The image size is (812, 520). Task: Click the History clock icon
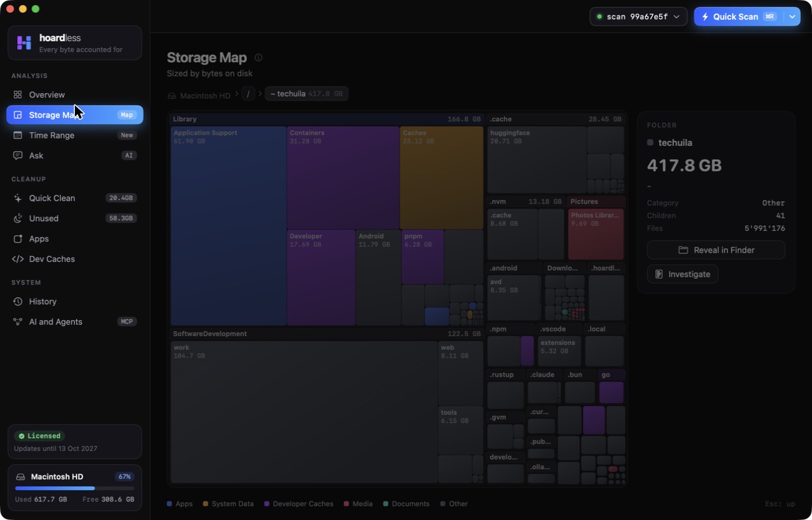[18, 301]
